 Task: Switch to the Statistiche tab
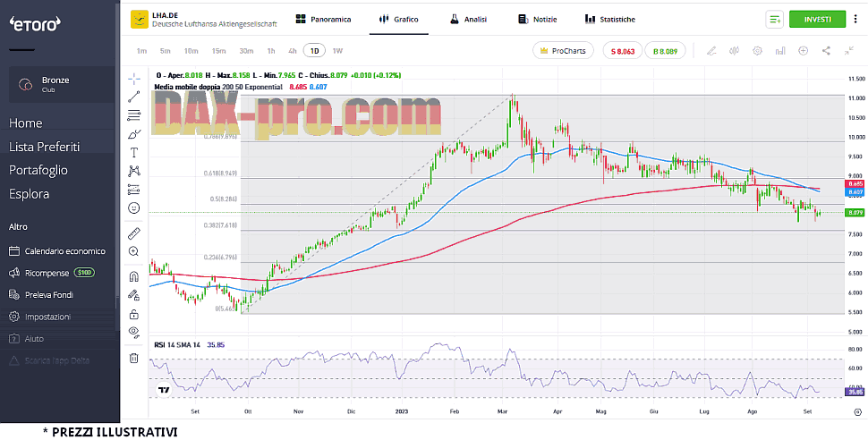tap(610, 20)
